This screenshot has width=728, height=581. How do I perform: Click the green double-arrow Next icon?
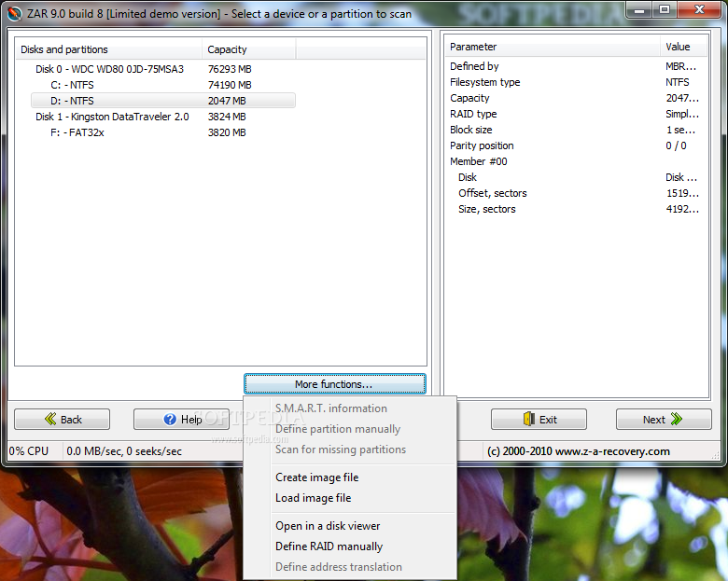point(677,419)
